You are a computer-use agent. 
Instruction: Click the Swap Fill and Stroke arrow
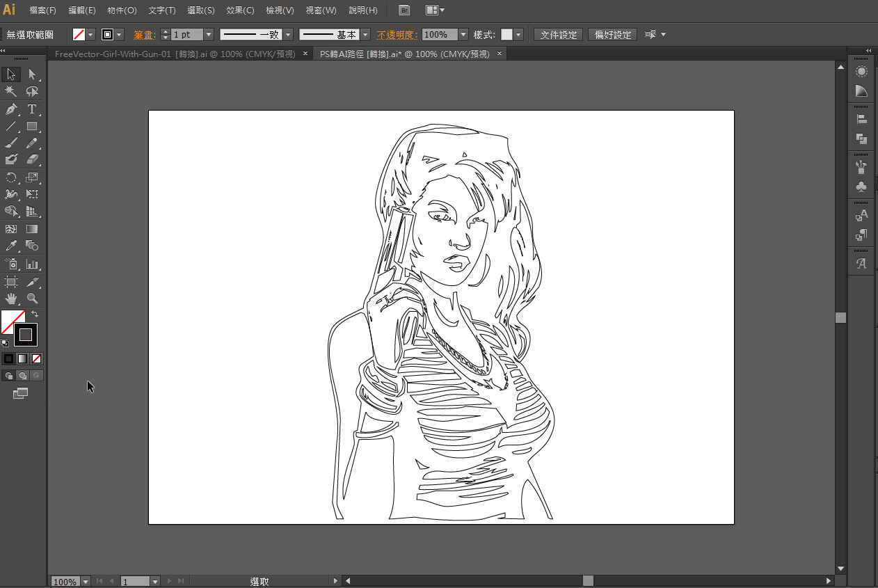coord(35,315)
